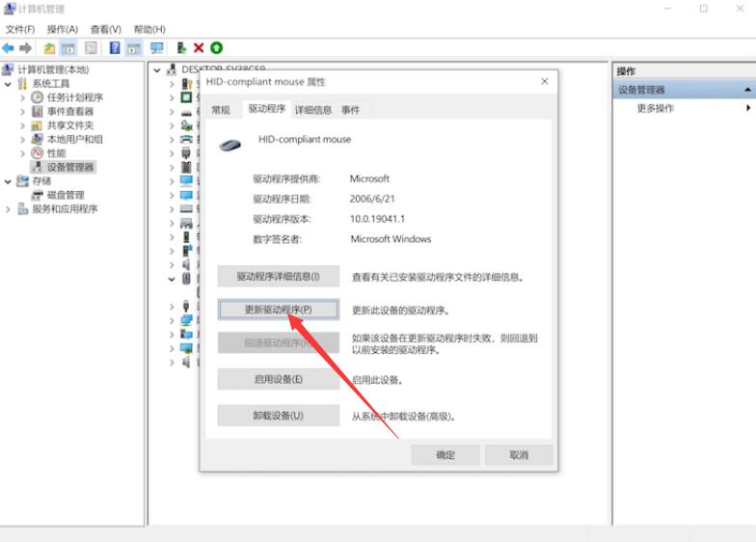Click the blue help question mark icon
Image resolution: width=756 pixels, height=542 pixels.
(115, 47)
